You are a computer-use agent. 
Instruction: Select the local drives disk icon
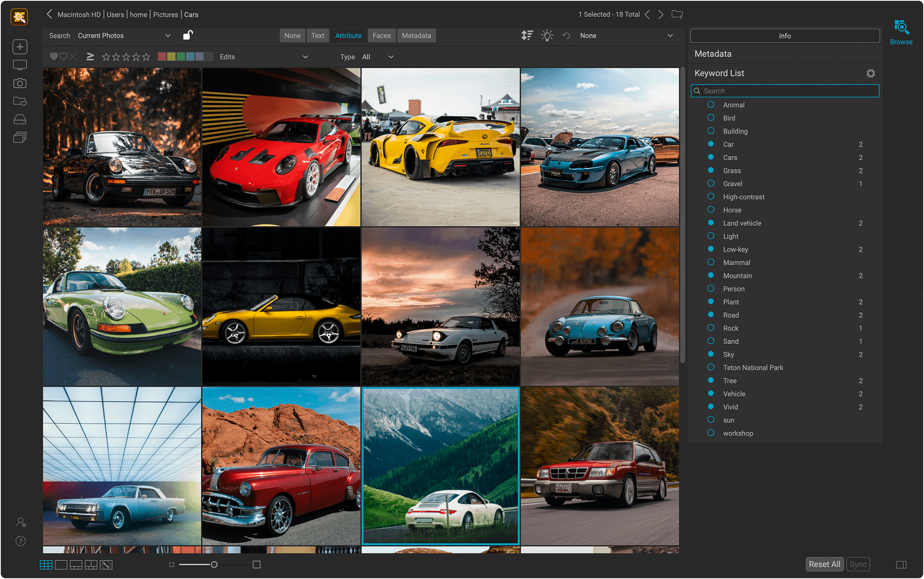pyautogui.click(x=20, y=119)
